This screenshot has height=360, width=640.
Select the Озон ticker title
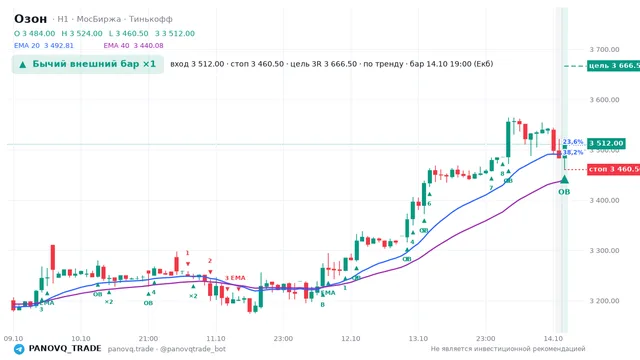pos(31,19)
